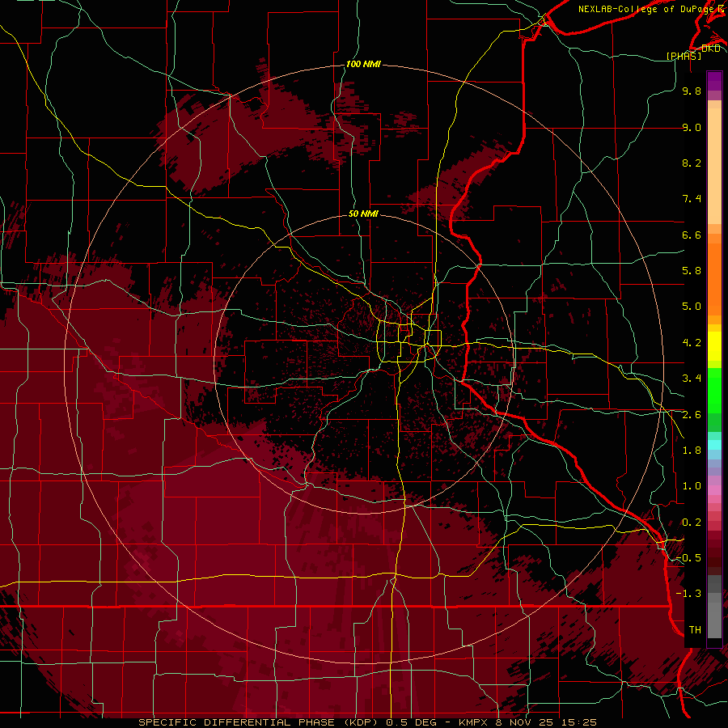Click the cyan band of the color bar
Image resolution: width=728 pixels, height=728 pixels.
pyautogui.click(x=714, y=445)
